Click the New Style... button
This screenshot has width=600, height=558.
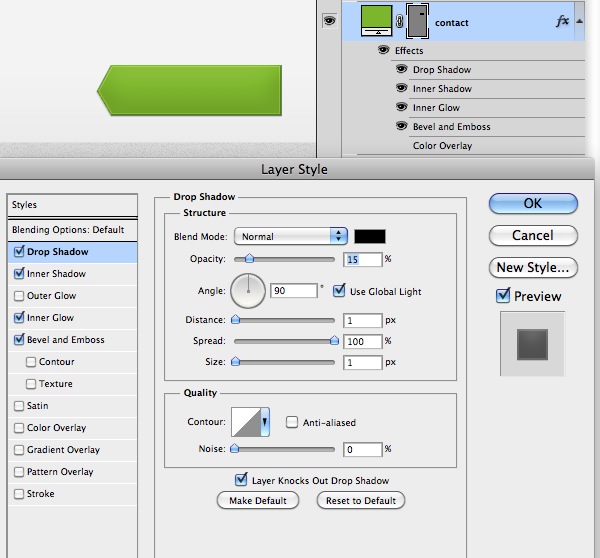533,268
